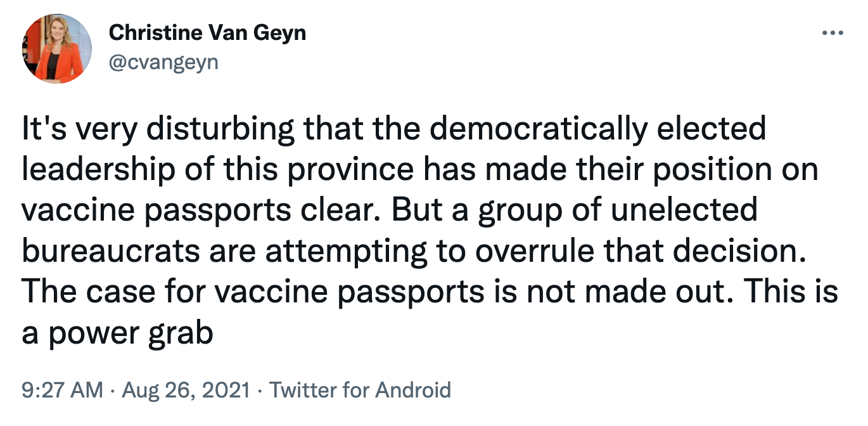Screen dimensions: 868x426
Task: Open the Christine Van Geyn display name
Action: [208, 33]
